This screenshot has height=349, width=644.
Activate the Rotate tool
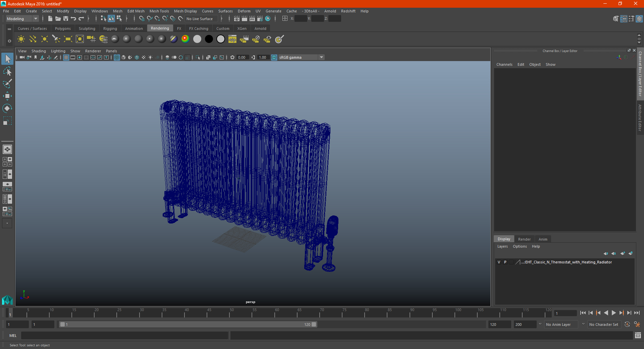click(x=7, y=108)
